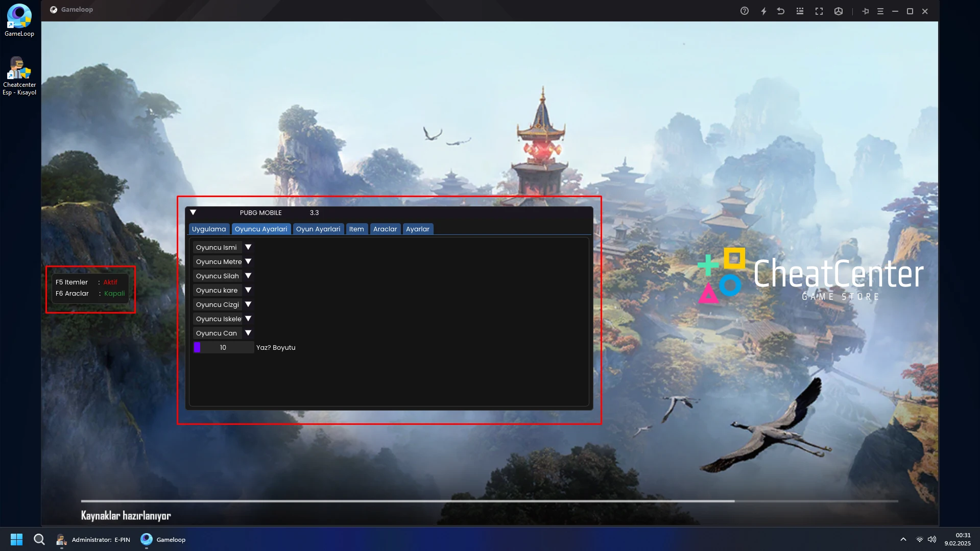980x551 pixels.
Task: Pin the Gameloop window on top
Action: [865, 11]
